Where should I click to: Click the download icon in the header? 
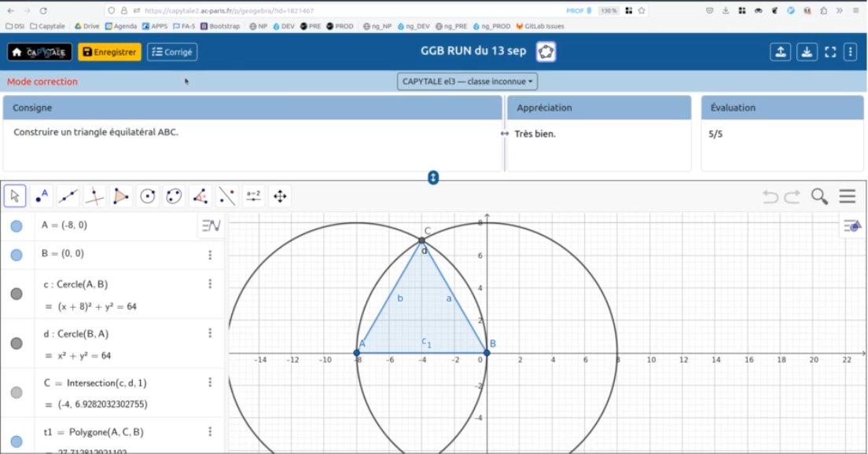[x=807, y=52]
